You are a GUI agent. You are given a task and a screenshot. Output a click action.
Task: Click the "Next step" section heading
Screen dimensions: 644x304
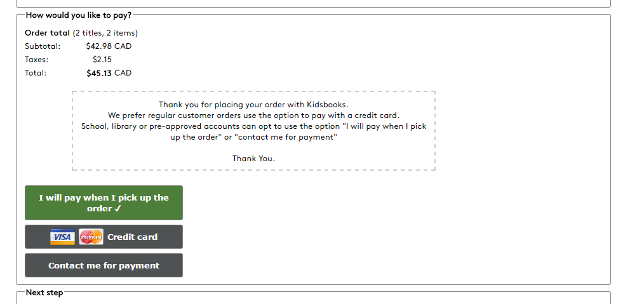click(44, 293)
